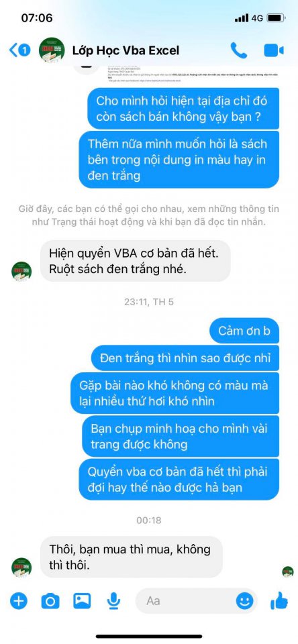Tap the Aa message input field
This screenshot has width=298, height=644.
point(197,601)
